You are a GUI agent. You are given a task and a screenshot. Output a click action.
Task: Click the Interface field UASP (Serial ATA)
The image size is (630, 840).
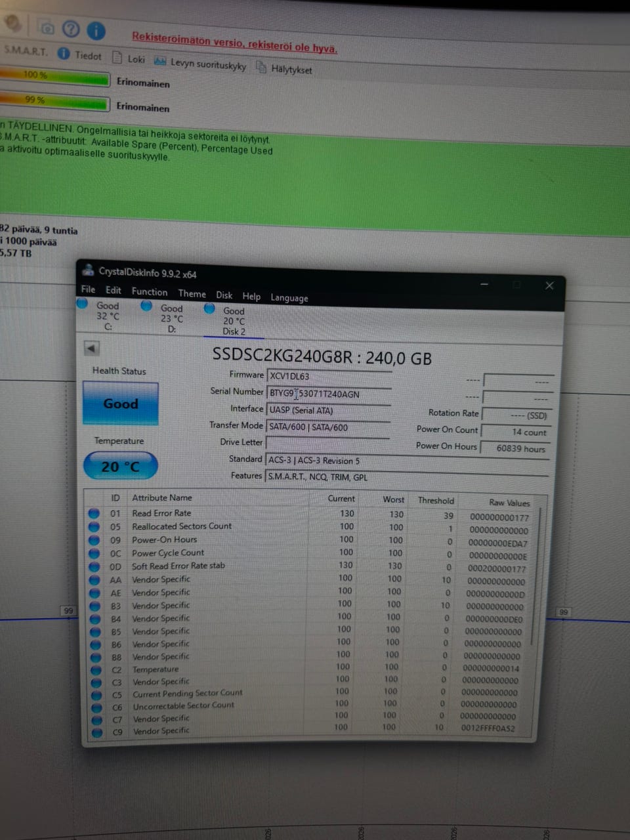(328, 410)
